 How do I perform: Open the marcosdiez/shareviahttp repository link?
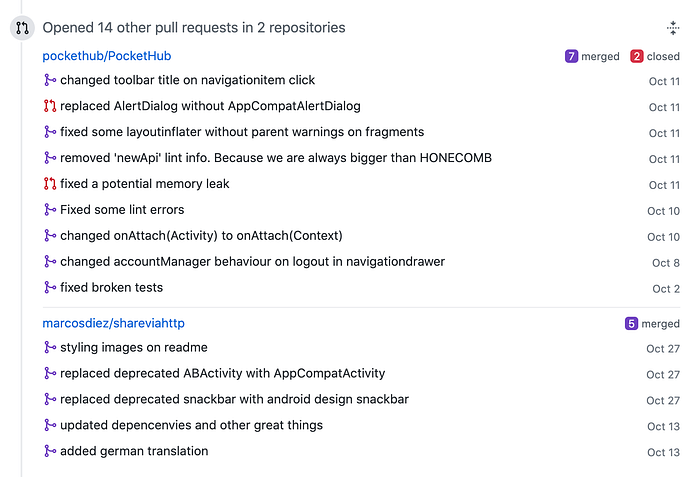click(x=113, y=323)
